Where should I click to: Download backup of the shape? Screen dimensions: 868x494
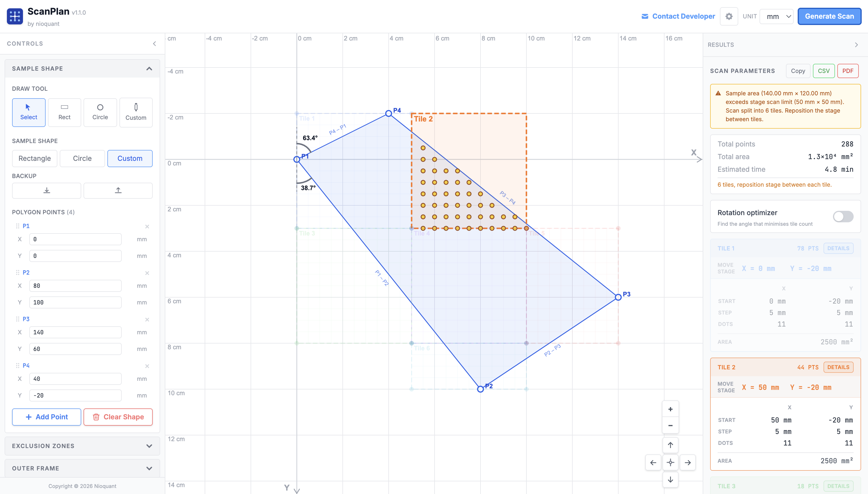pos(47,190)
